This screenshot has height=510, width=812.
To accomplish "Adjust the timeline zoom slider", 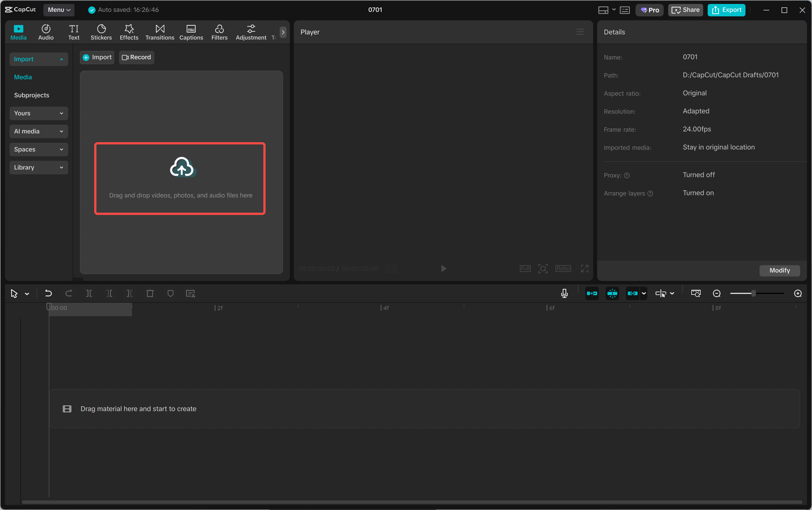I will [x=753, y=293].
